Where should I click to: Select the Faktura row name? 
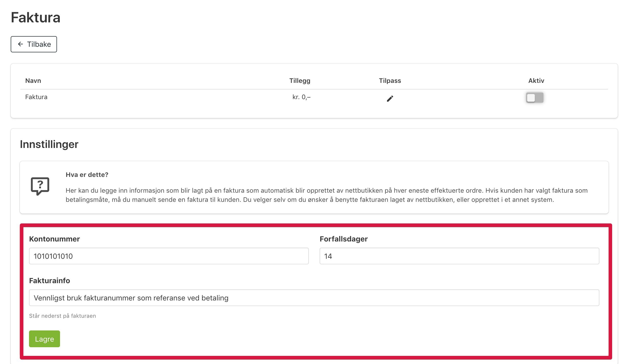tap(36, 97)
